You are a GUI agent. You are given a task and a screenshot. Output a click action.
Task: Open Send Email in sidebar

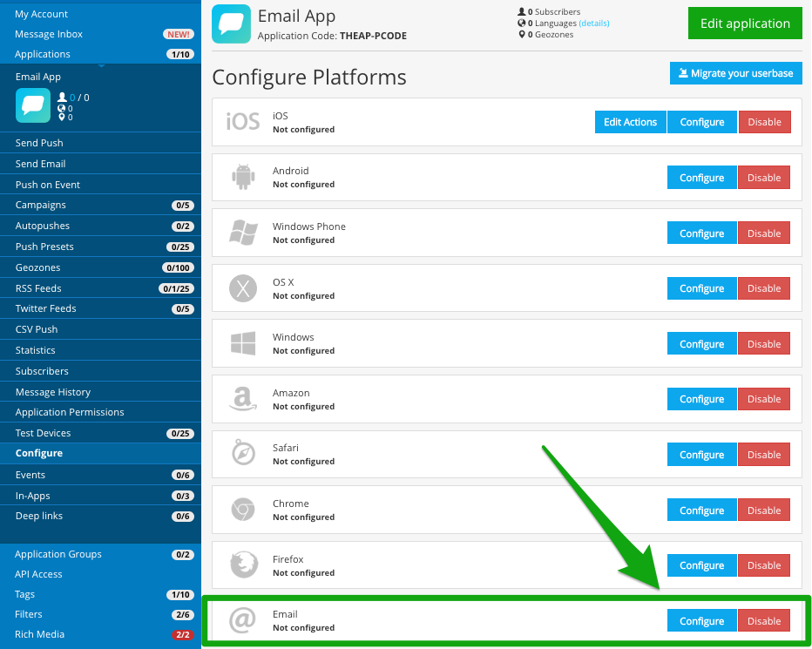click(x=100, y=164)
